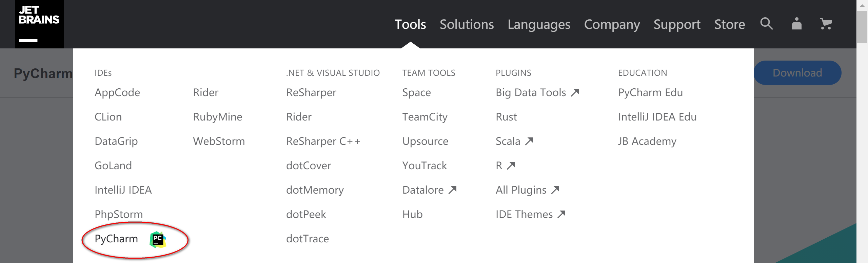Go to the Store menu item
Viewport: 868px width, 263px height.
[730, 24]
